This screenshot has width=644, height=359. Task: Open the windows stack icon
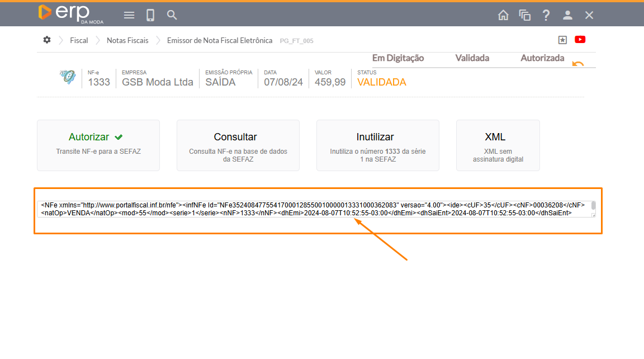click(x=524, y=15)
